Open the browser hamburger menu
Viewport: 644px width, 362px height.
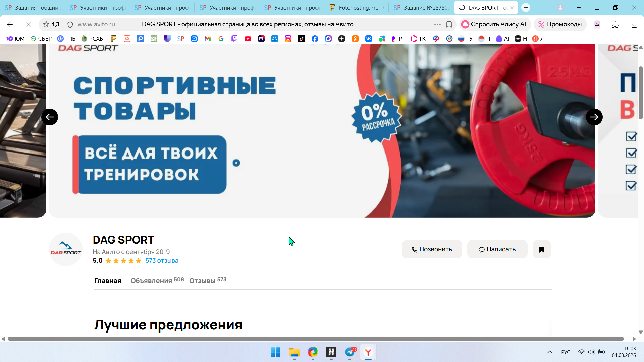579,7
